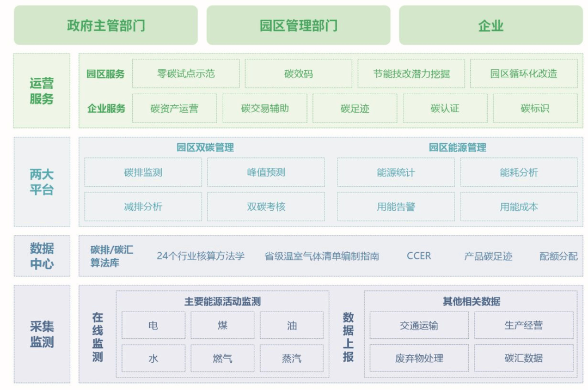Click the 园区能源管理 heading
This screenshot has width=588, height=390.
tap(457, 148)
